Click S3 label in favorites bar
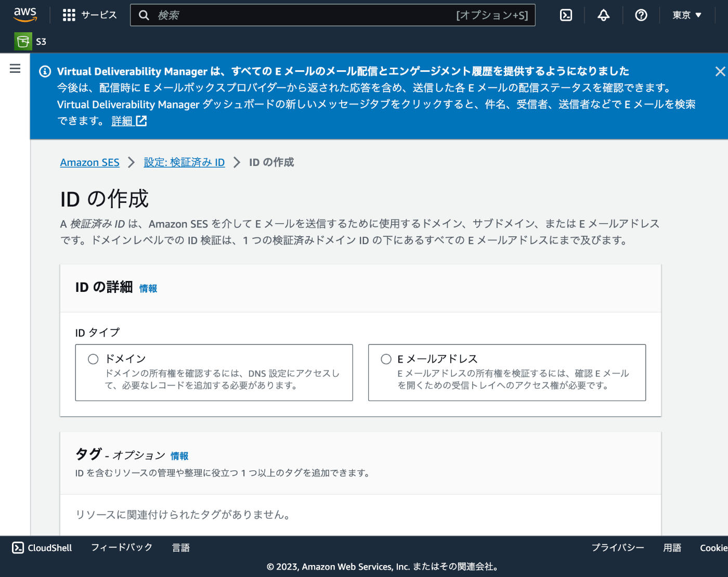728x577 pixels. coord(41,42)
